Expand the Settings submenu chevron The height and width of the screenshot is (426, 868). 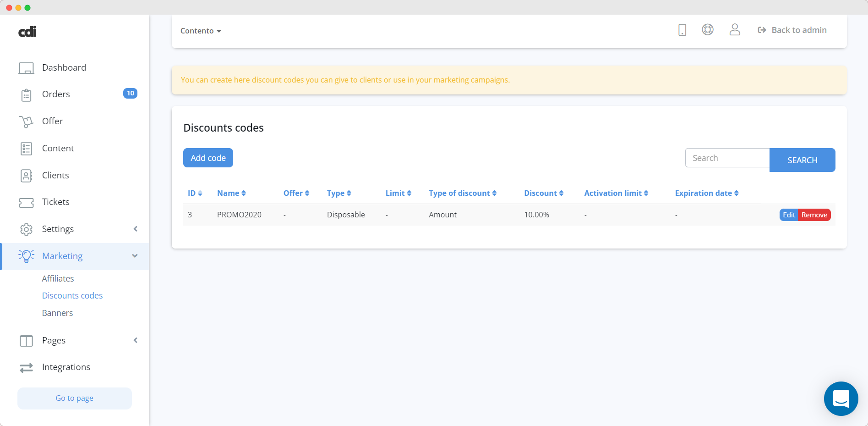(135, 229)
